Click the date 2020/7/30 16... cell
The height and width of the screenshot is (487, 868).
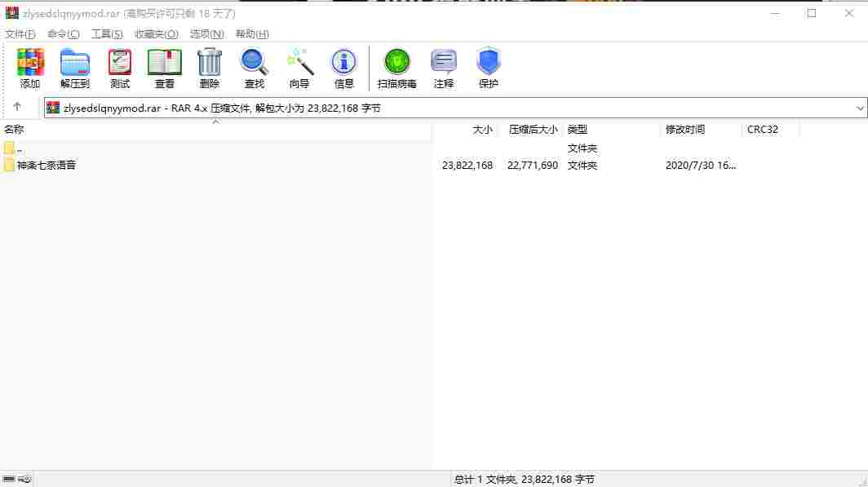(700, 165)
